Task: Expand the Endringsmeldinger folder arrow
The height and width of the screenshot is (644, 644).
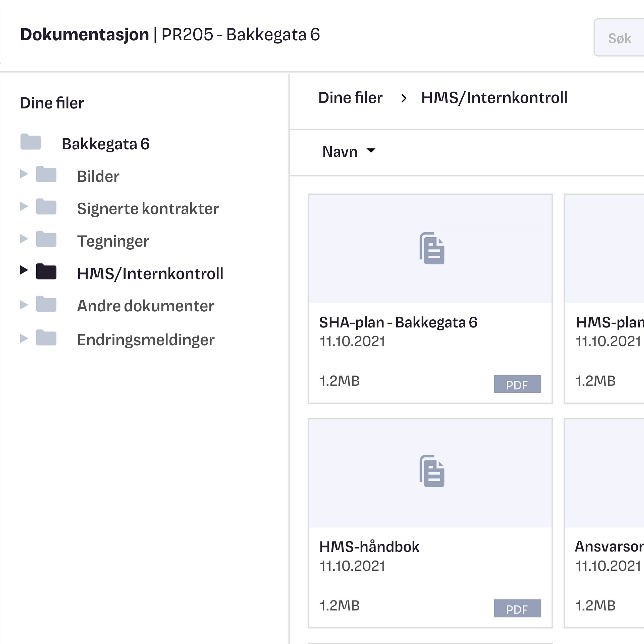Action: [24, 338]
